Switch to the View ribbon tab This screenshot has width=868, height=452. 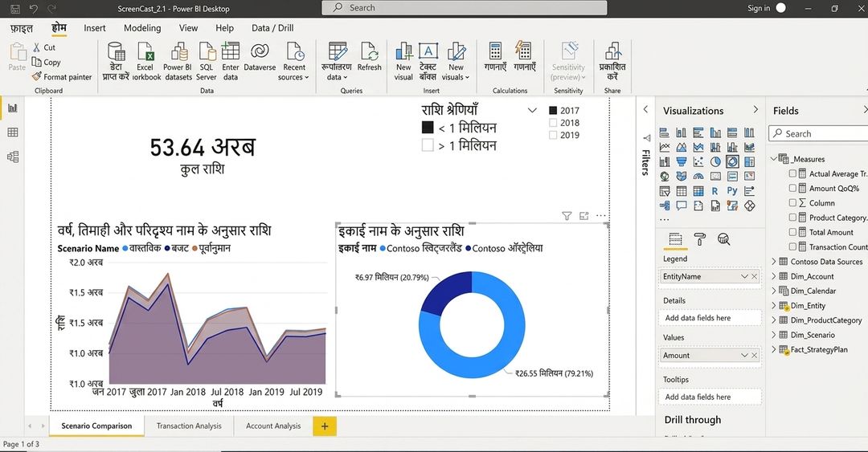click(188, 28)
